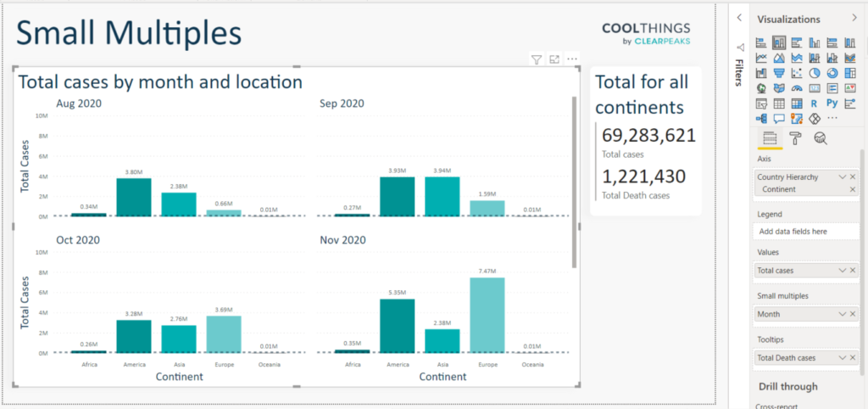Select the decomposition tree visual
This screenshot has width=868, height=409.
(x=762, y=118)
